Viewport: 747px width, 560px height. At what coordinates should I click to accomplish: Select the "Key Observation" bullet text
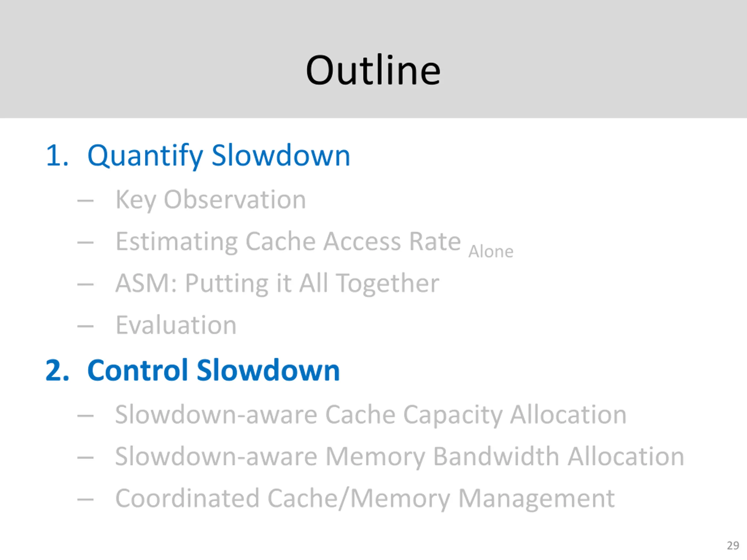[x=211, y=199]
